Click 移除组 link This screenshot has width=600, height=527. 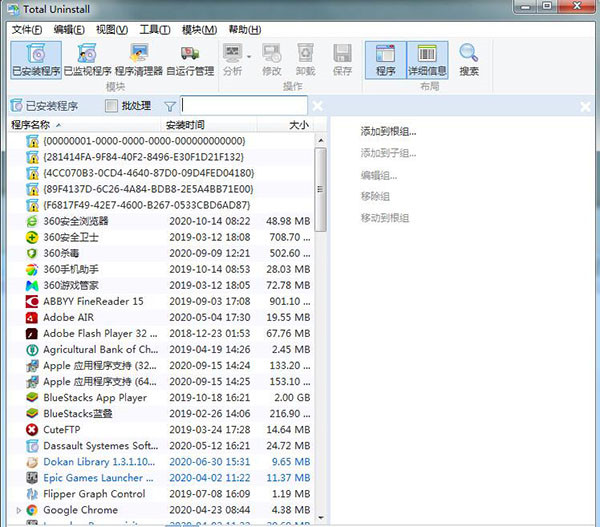[375, 196]
